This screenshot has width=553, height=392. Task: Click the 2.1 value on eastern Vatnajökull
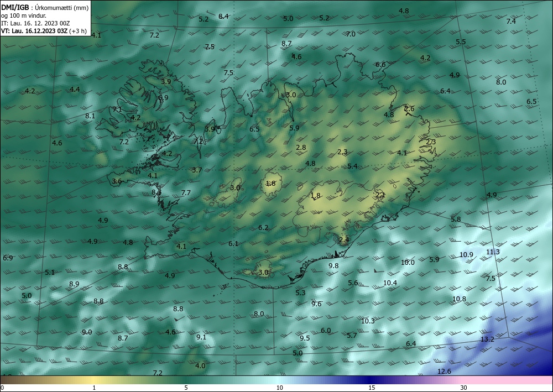pos(380,195)
